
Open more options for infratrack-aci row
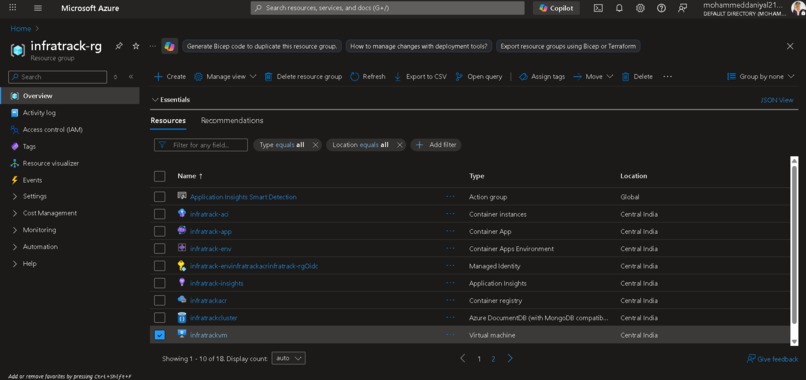pos(450,214)
